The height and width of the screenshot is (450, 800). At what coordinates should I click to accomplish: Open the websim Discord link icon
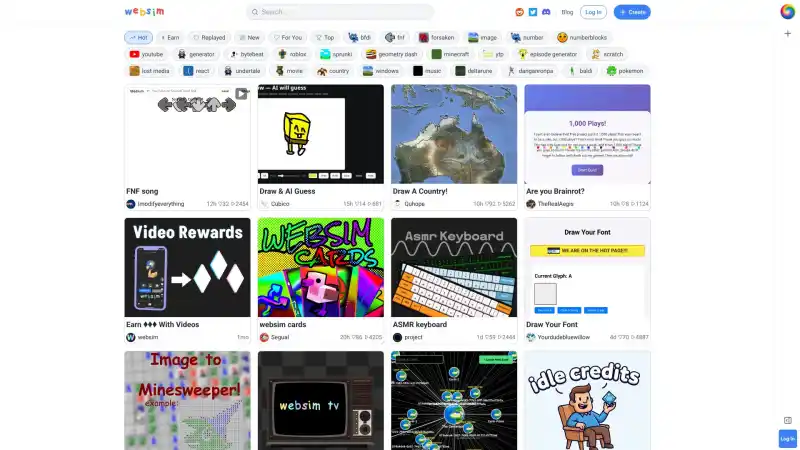546,12
